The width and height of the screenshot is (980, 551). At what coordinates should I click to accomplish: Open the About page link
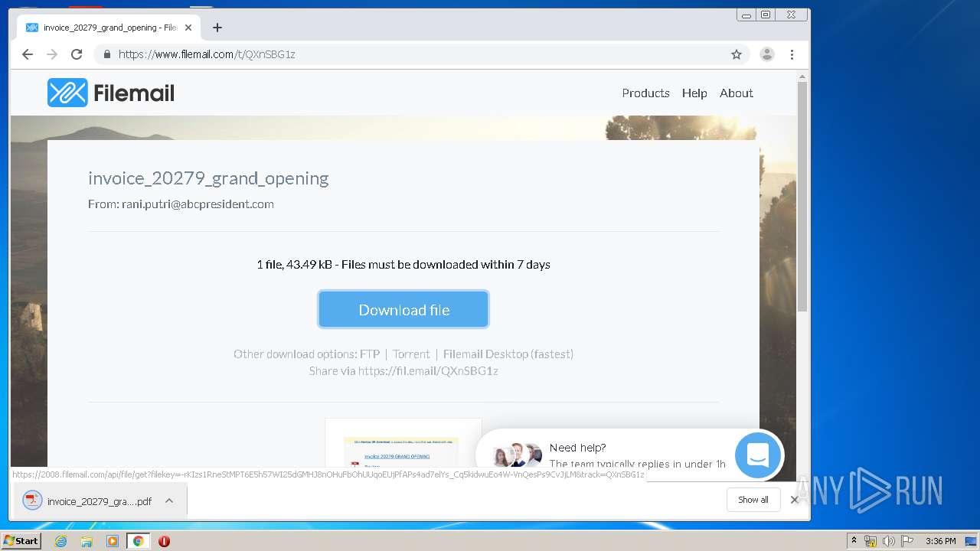pyautogui.click(x=737, y=93)
